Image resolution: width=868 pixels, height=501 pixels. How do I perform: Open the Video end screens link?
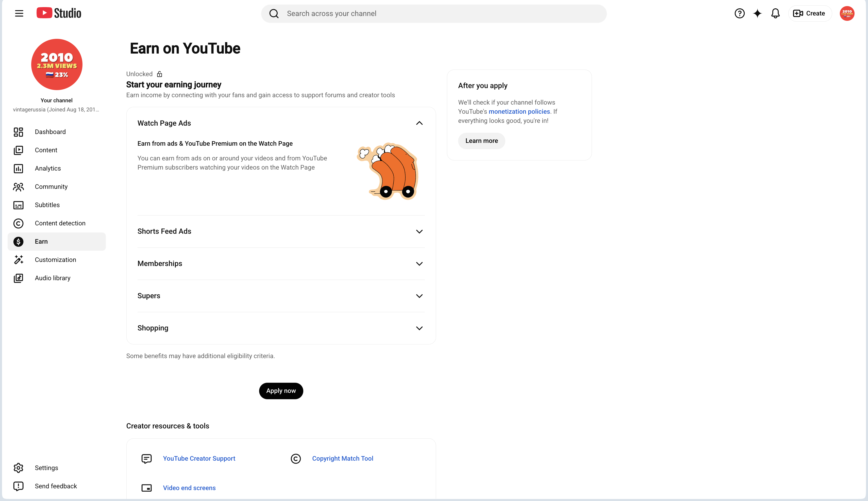tap(189, 488)
